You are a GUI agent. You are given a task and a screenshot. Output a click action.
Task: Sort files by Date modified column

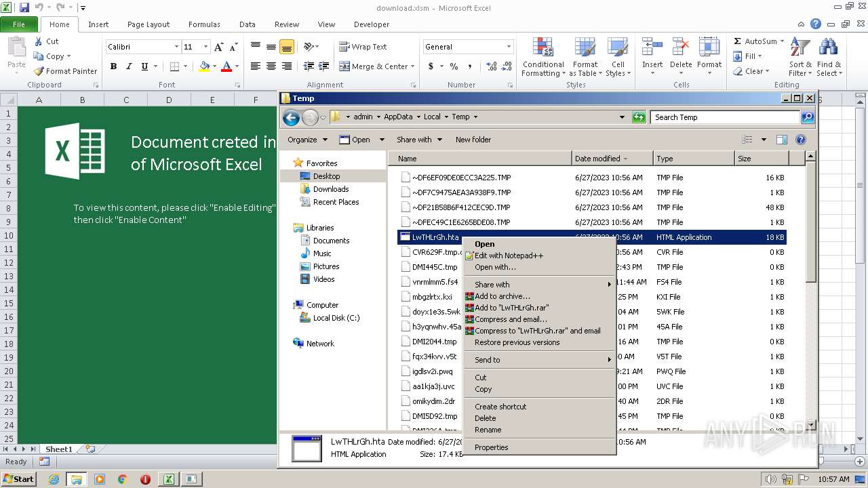pos(612,159)
